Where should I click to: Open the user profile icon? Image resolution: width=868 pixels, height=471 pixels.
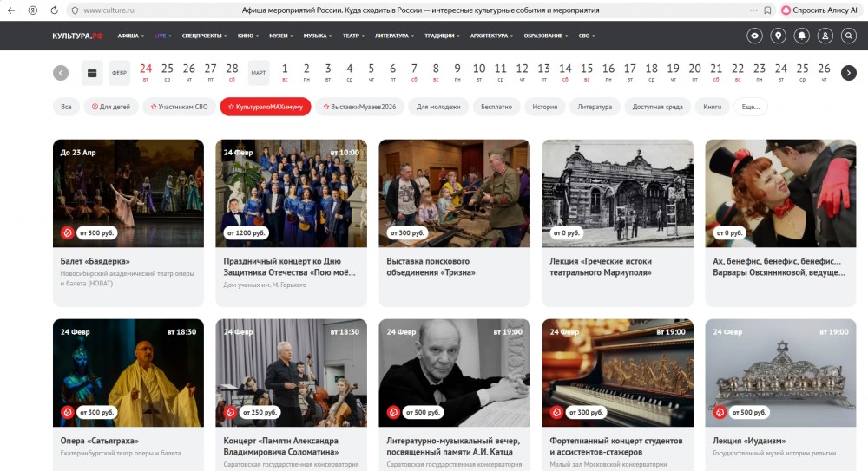coord(825,36)
